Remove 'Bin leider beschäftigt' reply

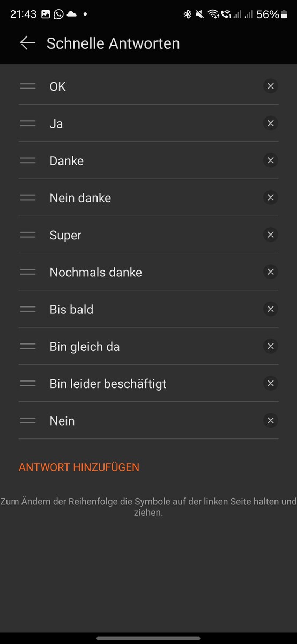tap(271, 383)
